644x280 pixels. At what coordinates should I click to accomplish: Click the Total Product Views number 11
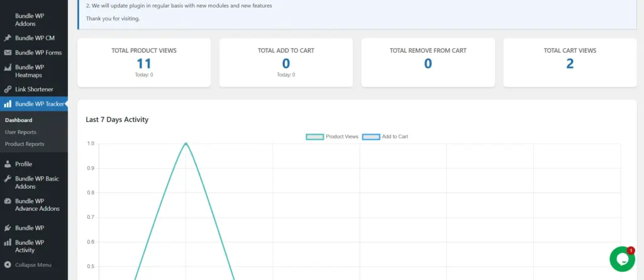144,64
